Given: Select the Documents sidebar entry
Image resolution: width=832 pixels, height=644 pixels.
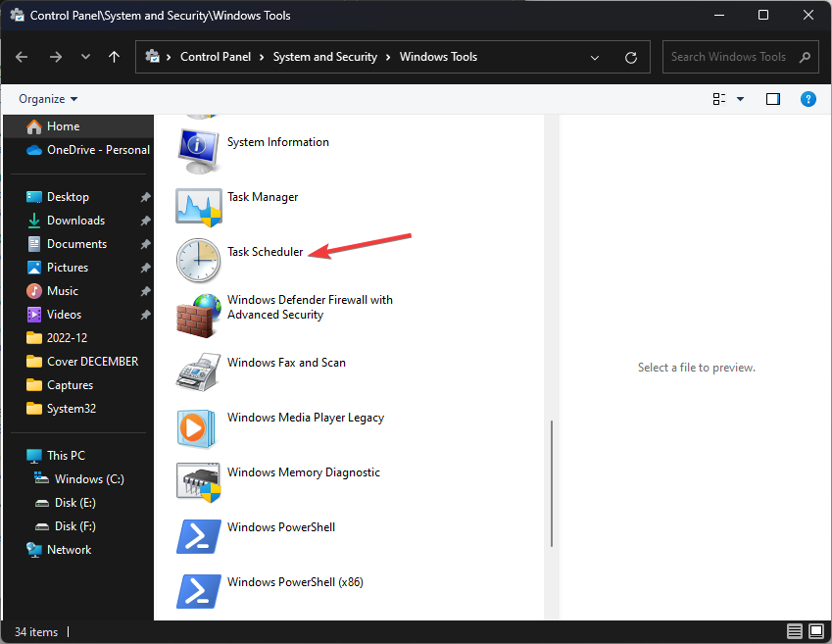Looking at the screenshot, I should click(x=76, y=244).
